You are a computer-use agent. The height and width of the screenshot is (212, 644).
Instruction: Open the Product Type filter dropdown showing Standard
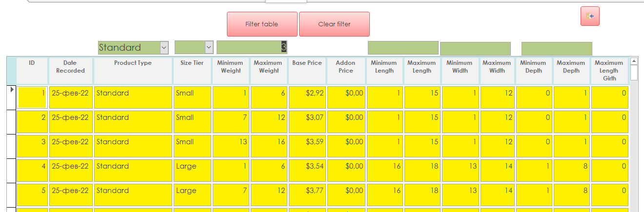(164, 47)
